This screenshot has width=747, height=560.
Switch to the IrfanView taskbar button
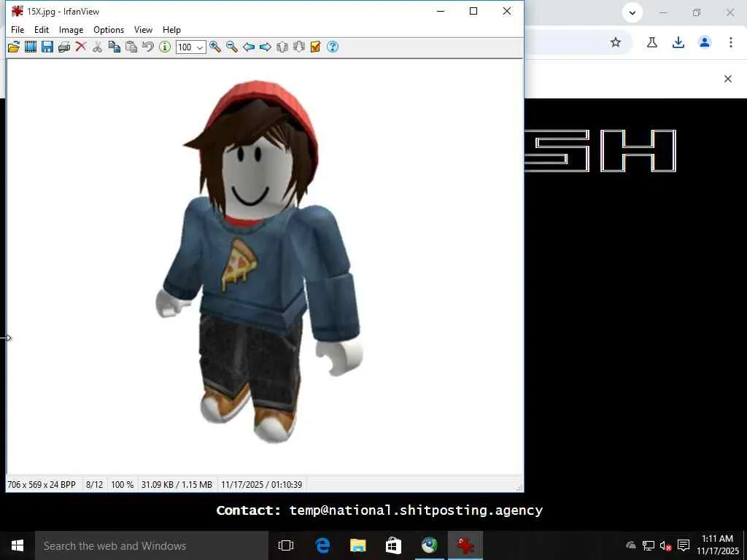[x=465, y=545]
